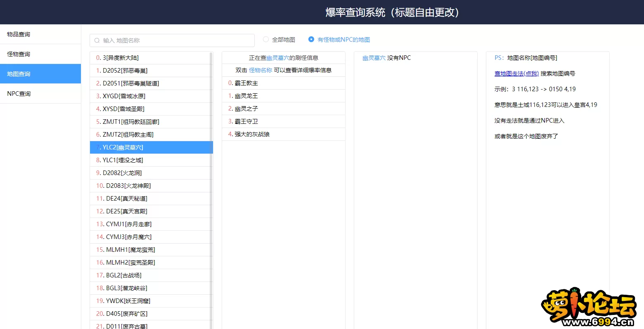Screen dimensions: 644x329
Task: Click 幽灵墓穴 link in spawn info header
Action: [278, 58]
